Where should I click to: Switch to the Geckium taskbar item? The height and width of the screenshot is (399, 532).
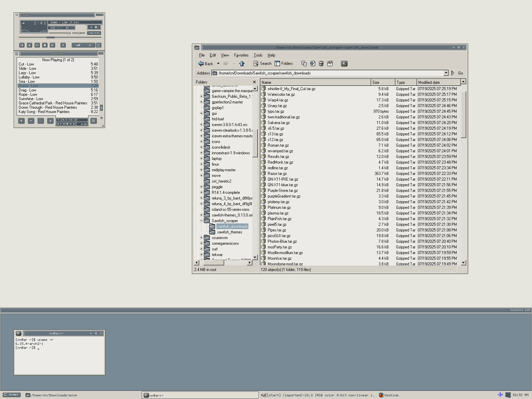click(388, 395)
